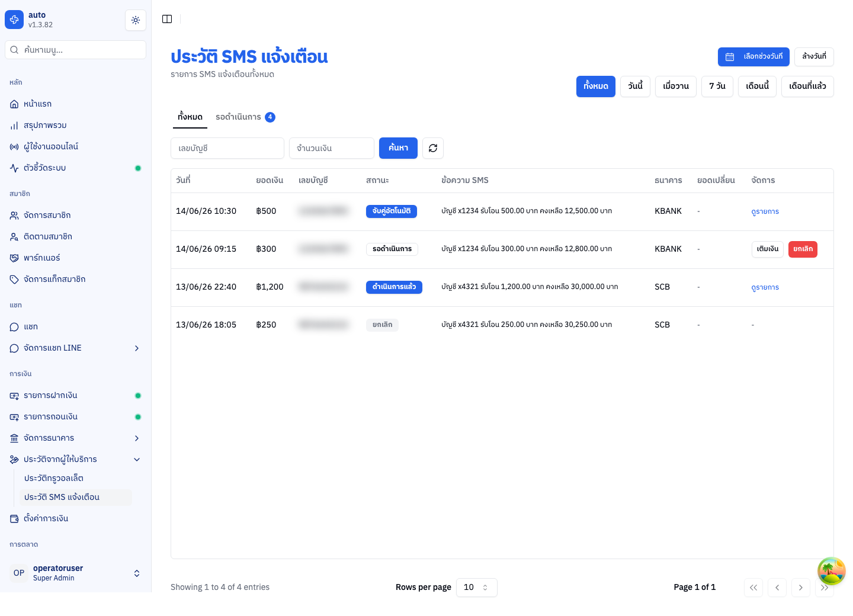Select the วันนี้ date filter
Viewport: 853px width, 616px height.
click(x=636, y=86)
